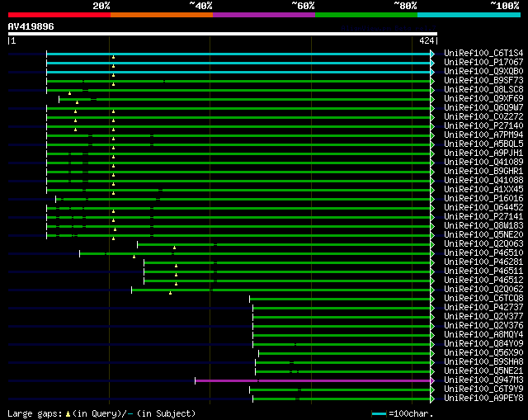Viewport: 528px width, 420px height.
Task: Select the UniRef100_Q9XQB0 hit label
Action: point(483,72)
